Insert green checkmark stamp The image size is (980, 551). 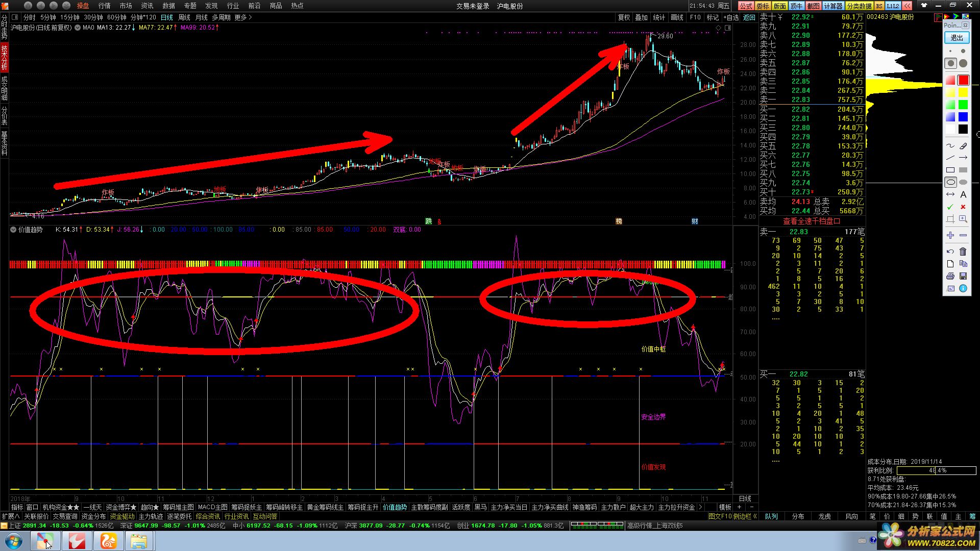click(x=950, y=207)
